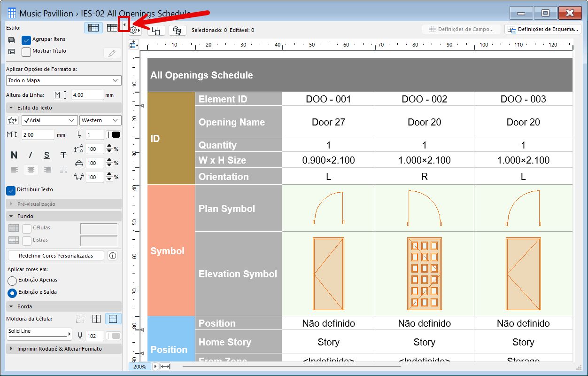Viewport: 588px width, 376px height.
Task: Open Definições de Esquema
Action: pyautogui.click(x=542, y=29)
